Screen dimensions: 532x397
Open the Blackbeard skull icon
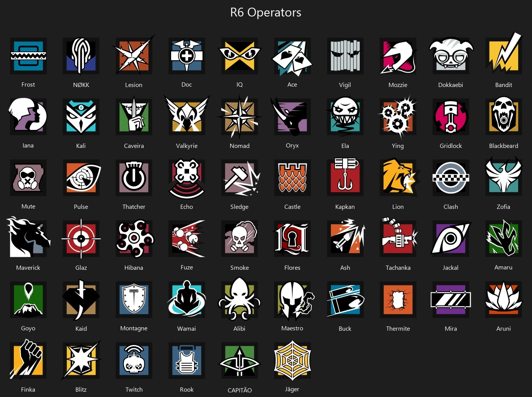pos(504,116)
